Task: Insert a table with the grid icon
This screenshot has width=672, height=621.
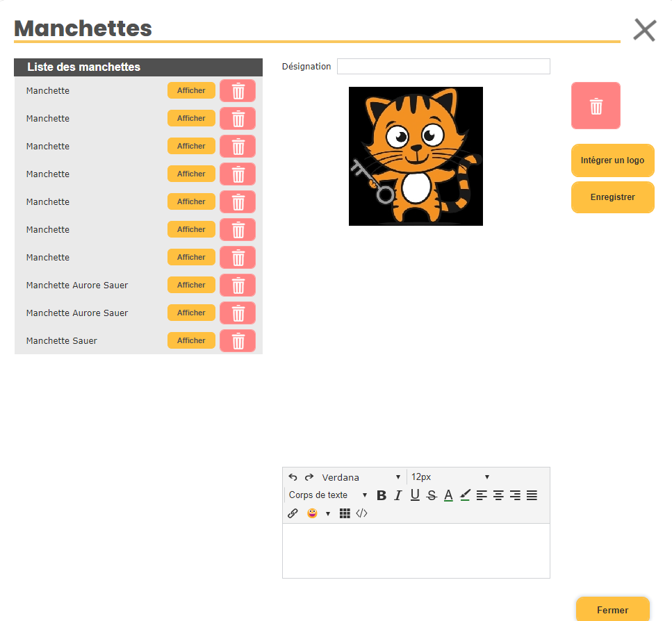Action: pos(345,513)
